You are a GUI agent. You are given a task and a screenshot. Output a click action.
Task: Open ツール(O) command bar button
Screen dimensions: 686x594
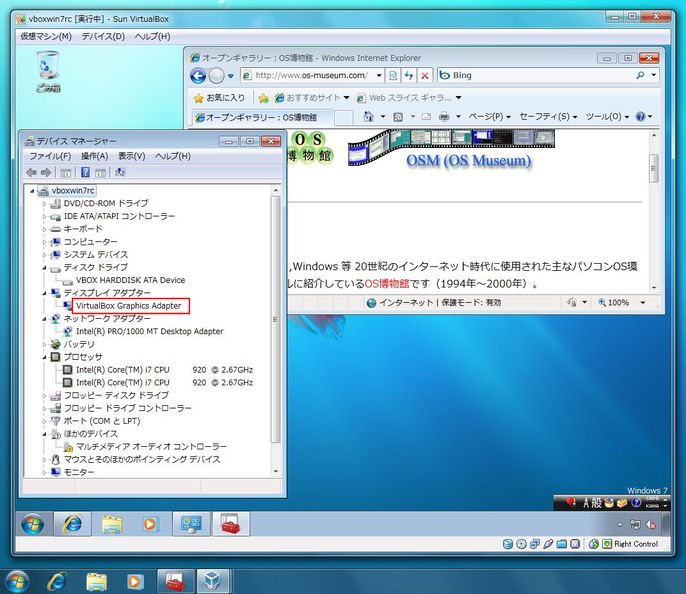pyautogui.click(x=607, y=116)
